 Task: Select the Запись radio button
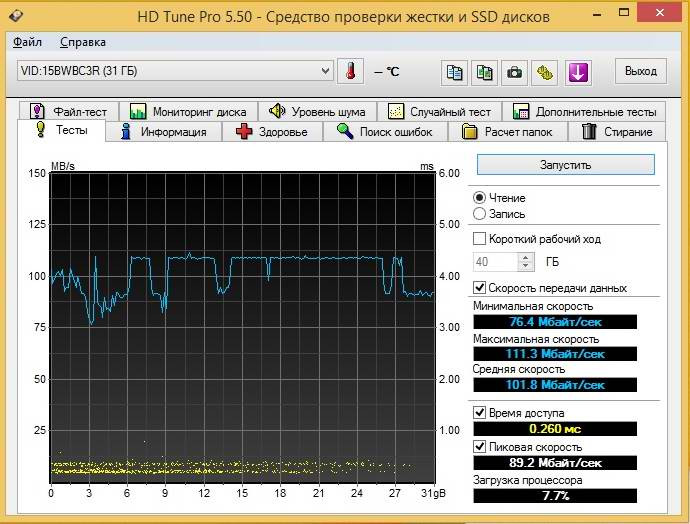click(x=479, y=214)
